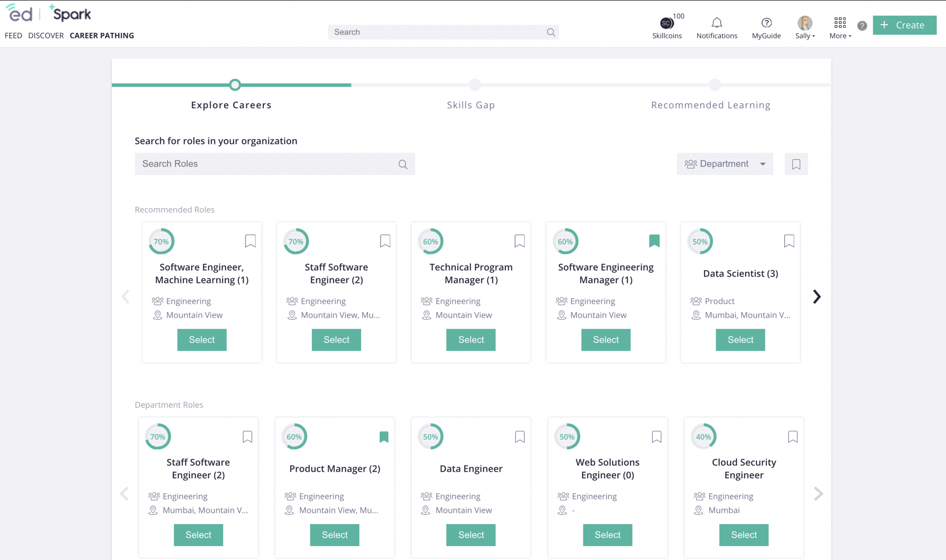The image size is (946, 560).
Task: Click the Create button
Action: point(904,25)
